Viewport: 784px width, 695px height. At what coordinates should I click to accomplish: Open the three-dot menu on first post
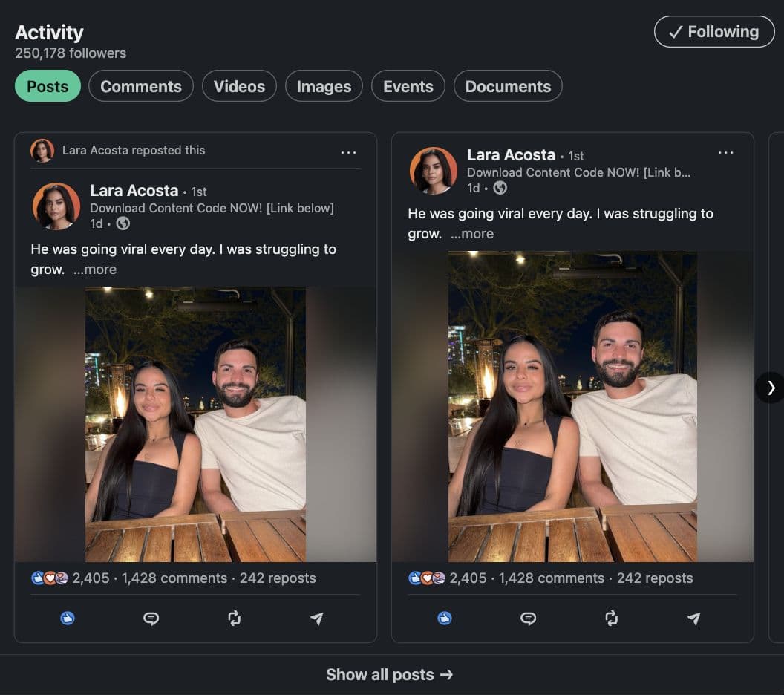(348, 152)
